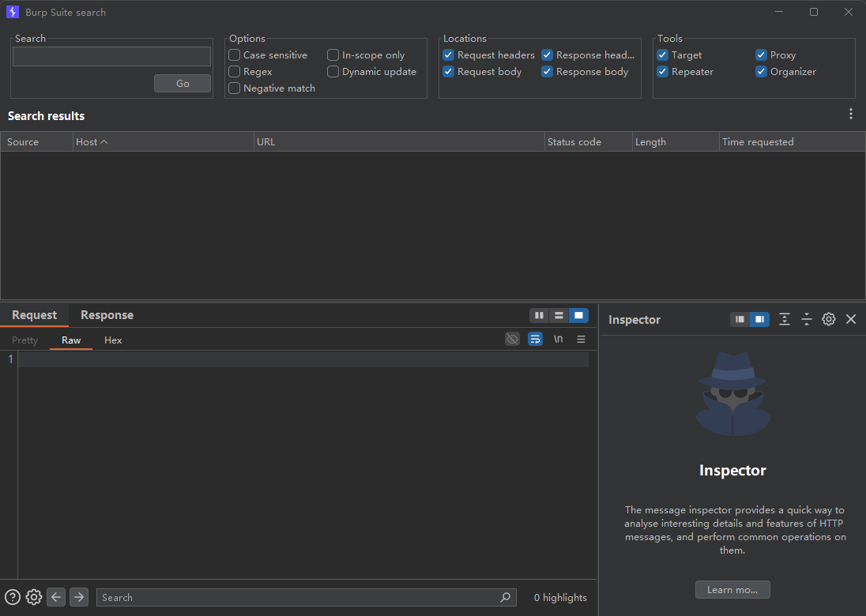Select the Raw view tab
This screenshot has width=866, height=616.
pyautogui.click(x=70, y=340)
